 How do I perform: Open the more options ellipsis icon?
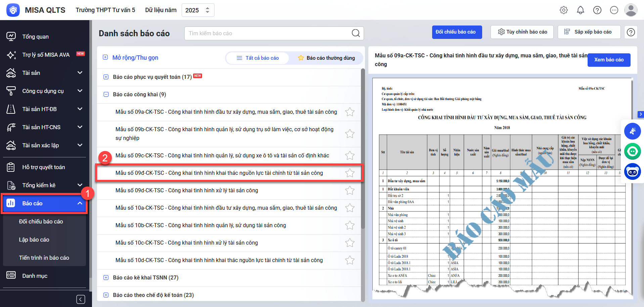[x=614, y=10]
